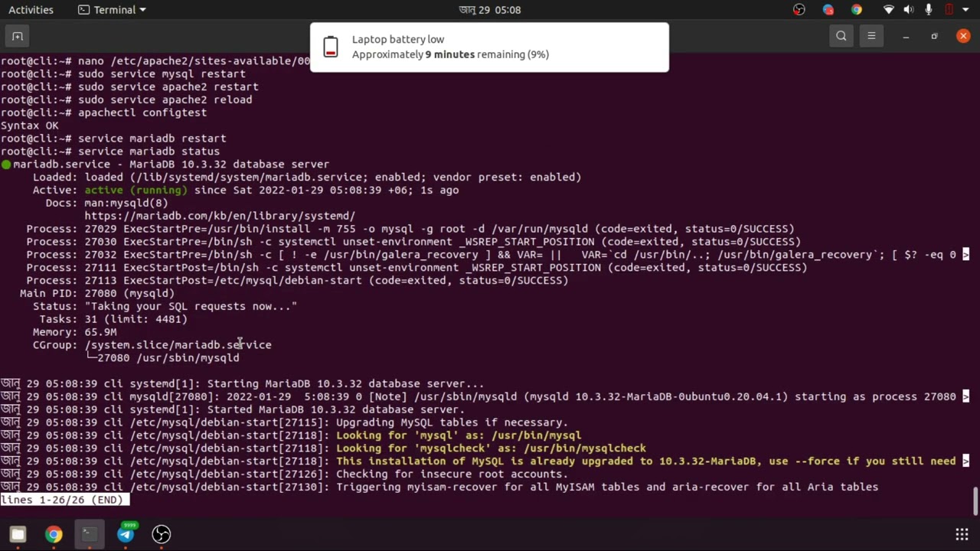Click the 'Loaded: loaded' mariadb.service line
The width and height of the screenshot is (980, 551).
[307, 177]
